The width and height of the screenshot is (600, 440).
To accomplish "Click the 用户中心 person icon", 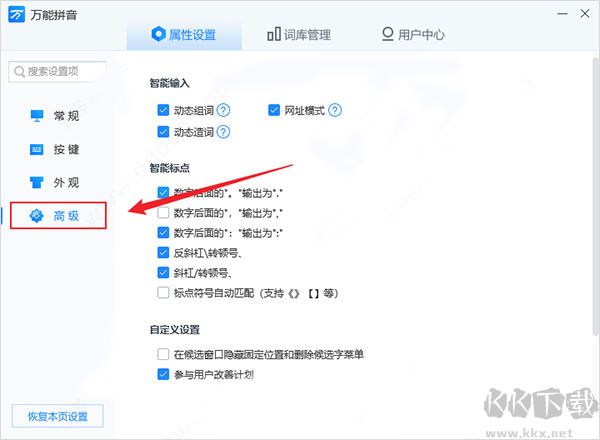I will (388, 34).
